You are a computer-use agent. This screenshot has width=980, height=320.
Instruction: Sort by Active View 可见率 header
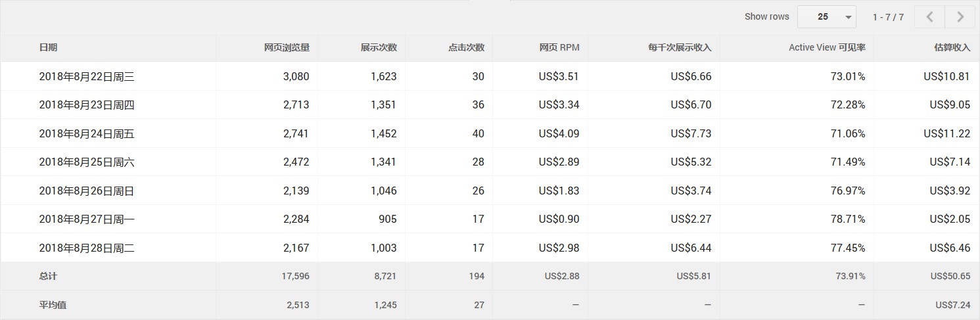[827, 47]
